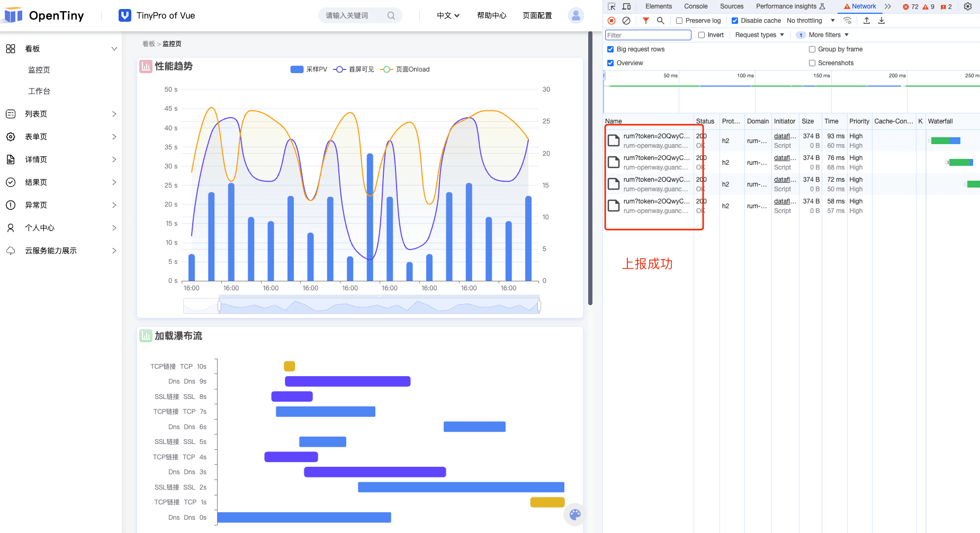The height and width of the screenshot is (533, 980).
Task: Open the theme palette floating button
Action: (x=575, y=514)
